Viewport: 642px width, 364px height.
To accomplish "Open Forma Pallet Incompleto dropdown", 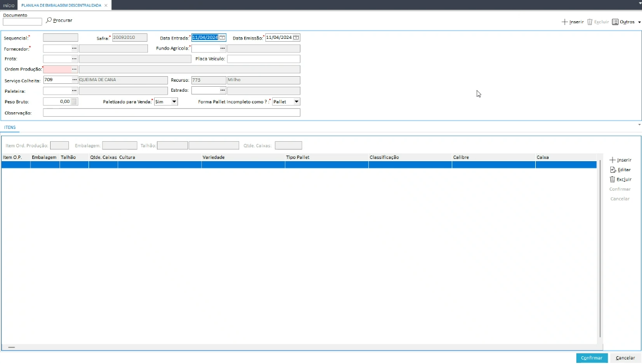I will point(297,102).
